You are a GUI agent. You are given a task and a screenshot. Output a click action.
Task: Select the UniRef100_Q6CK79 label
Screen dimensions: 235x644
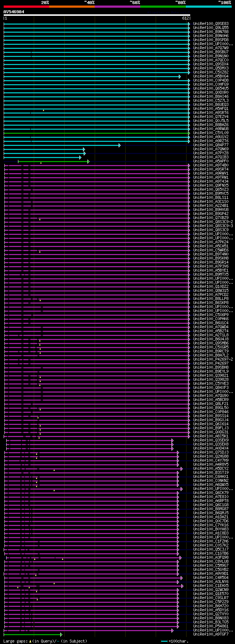coord(211,493)
